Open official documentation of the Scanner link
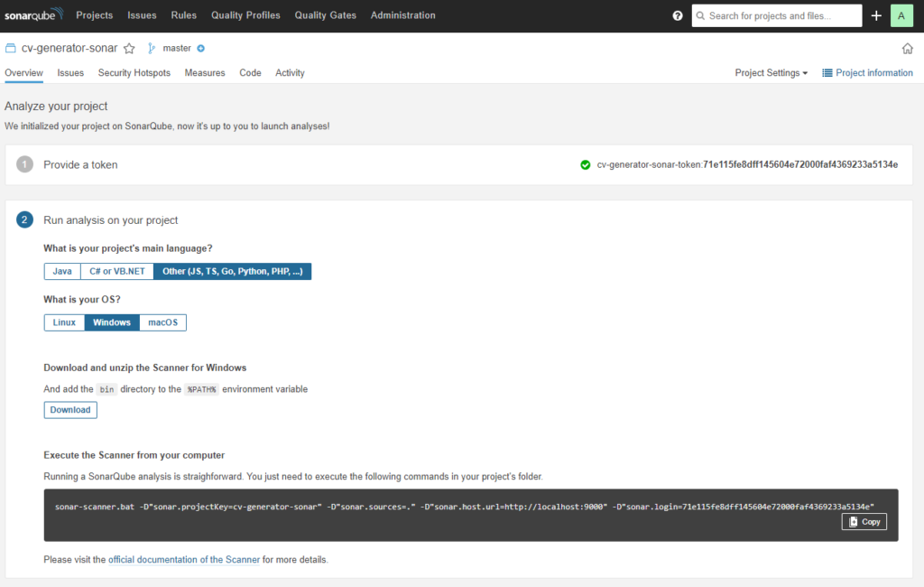924x587 pixels. (184, 560)
